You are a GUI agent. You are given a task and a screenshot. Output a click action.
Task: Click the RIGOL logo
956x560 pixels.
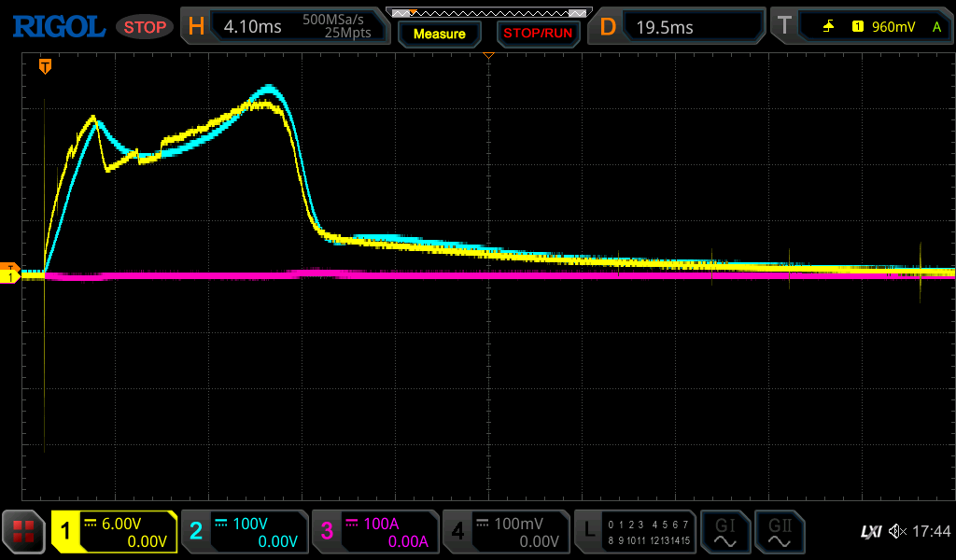click(58, 26)
